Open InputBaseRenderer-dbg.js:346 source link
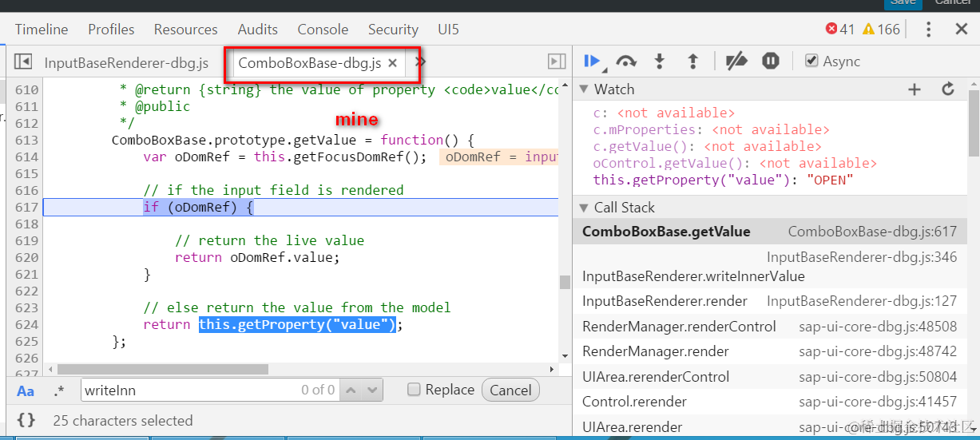Screen dimensions: 980x440 point(862,257)
